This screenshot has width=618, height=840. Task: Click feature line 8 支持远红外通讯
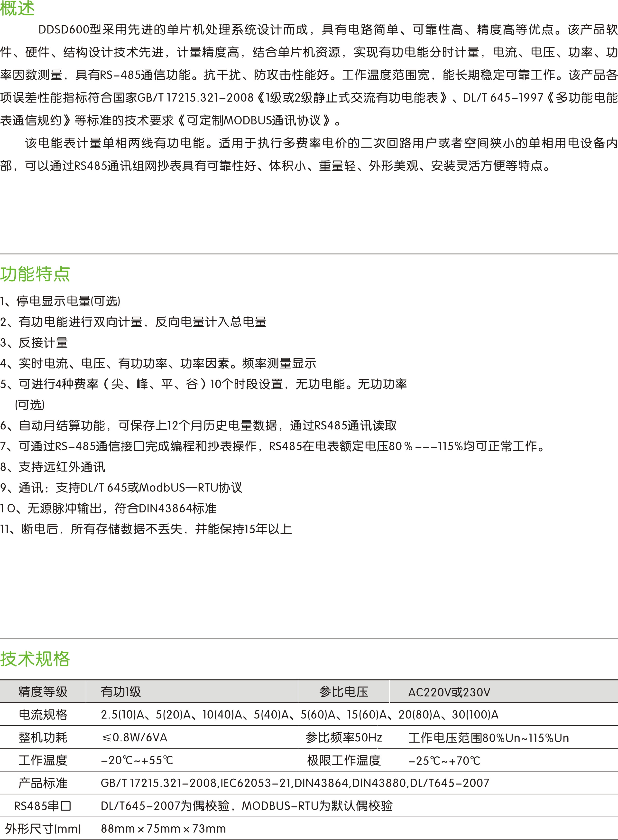[53, 467]
